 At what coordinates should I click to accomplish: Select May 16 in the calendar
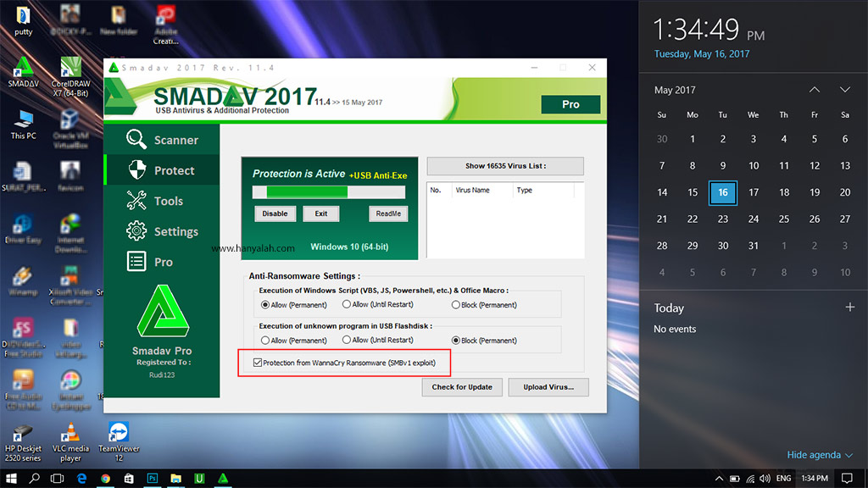722,192
